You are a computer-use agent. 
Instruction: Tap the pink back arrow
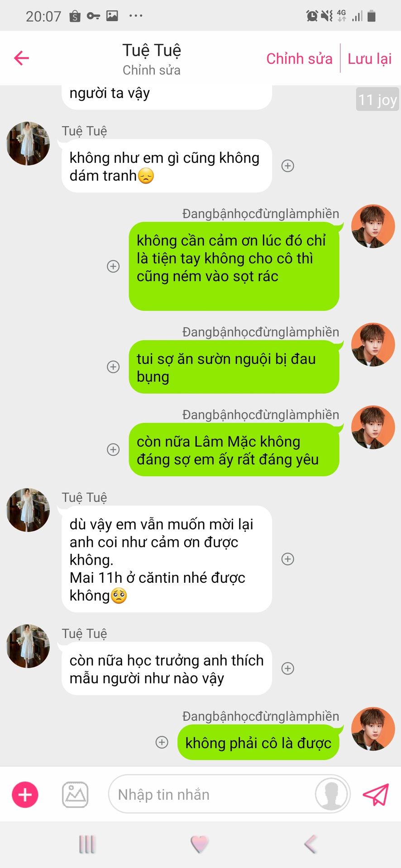(x=21, y=58)
